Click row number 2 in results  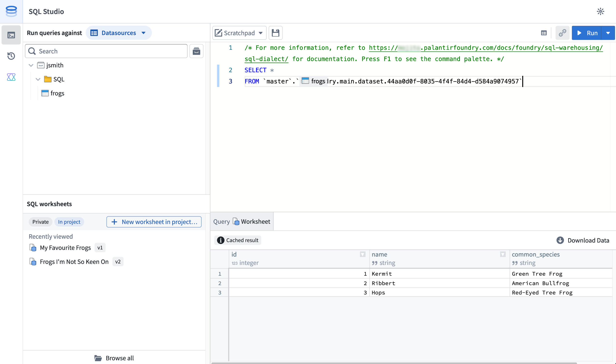tap(220, 283)
